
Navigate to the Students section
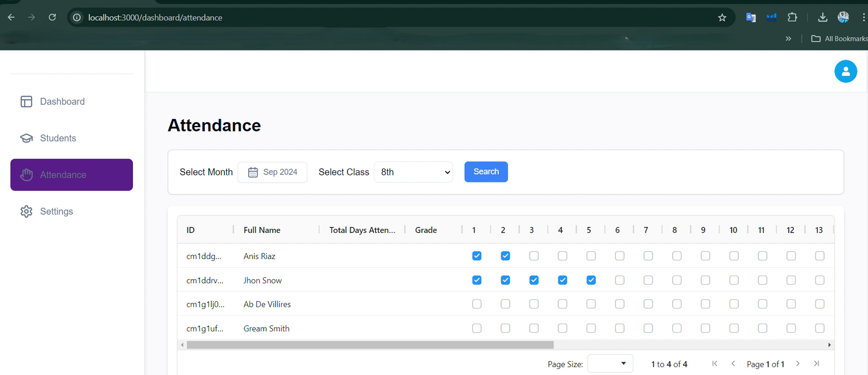point(71,138)
